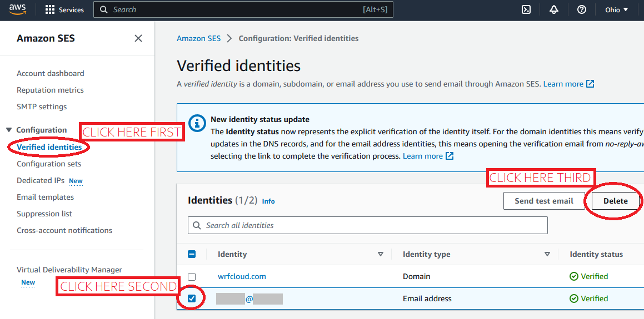This screenshot has width=644, height=319.
Task: Open the Ohio region dropdown
Action: click(x=616, y=9)
